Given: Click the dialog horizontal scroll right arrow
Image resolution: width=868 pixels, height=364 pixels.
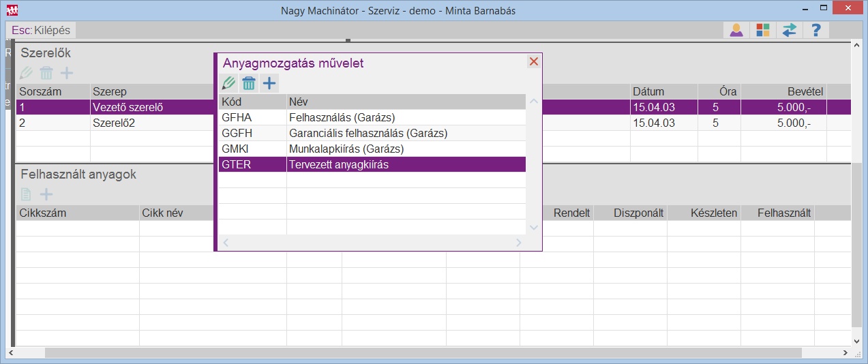Looking at the screenshot, I should click(x=518, y=243).
